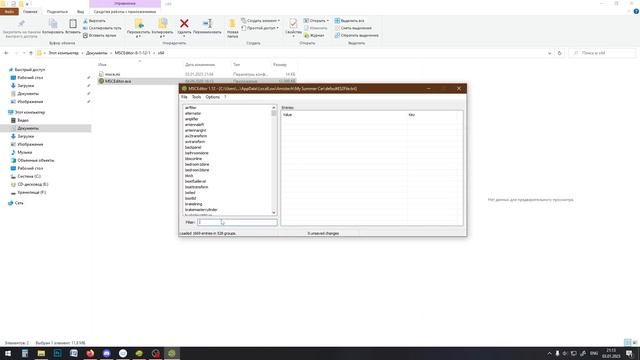640x360 pixels.
Task: Select the brakemastercylinder group in list
Action: (201, 210)
